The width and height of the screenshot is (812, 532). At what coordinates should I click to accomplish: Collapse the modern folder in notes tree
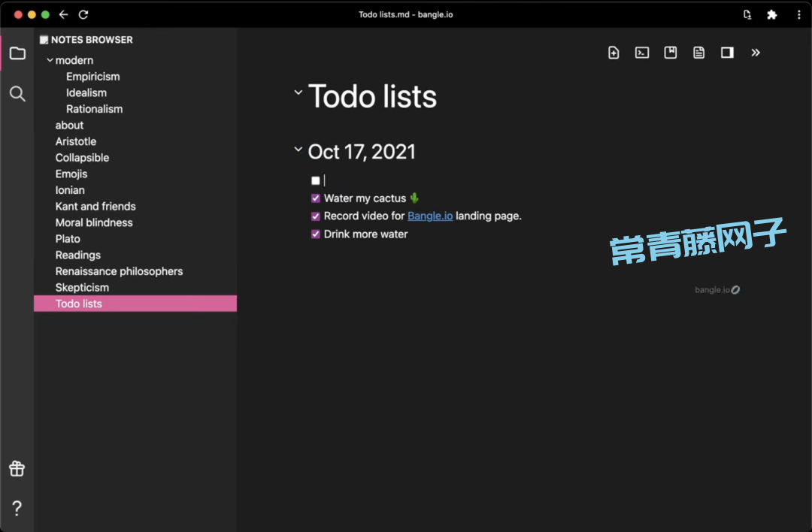pyautogui.click(x=50, y=60)
